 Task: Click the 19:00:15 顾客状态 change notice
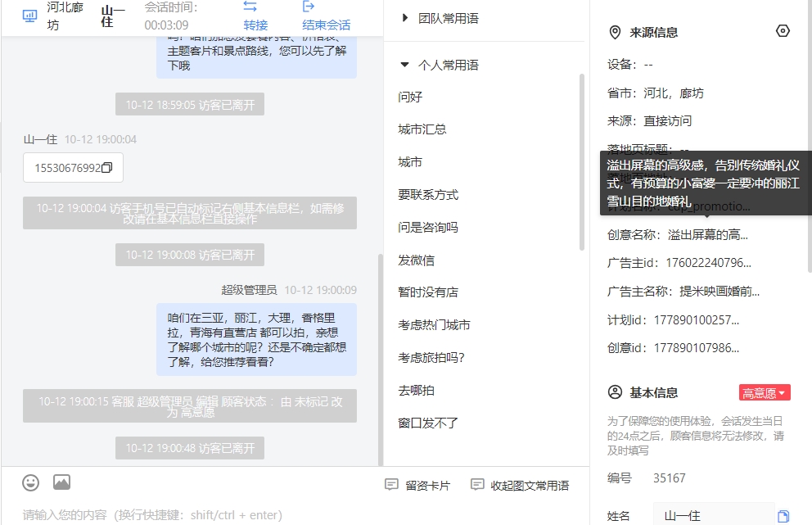(190, 405)
